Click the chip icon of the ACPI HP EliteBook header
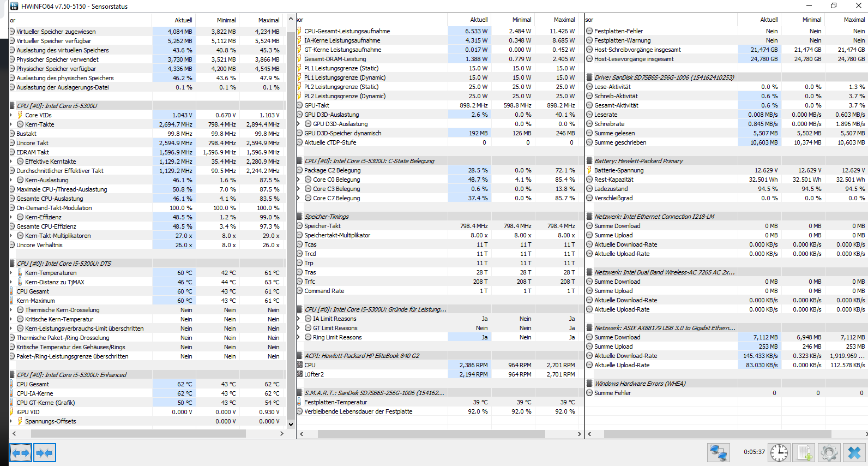The image size is (868, 466). [x=299, y=356]
